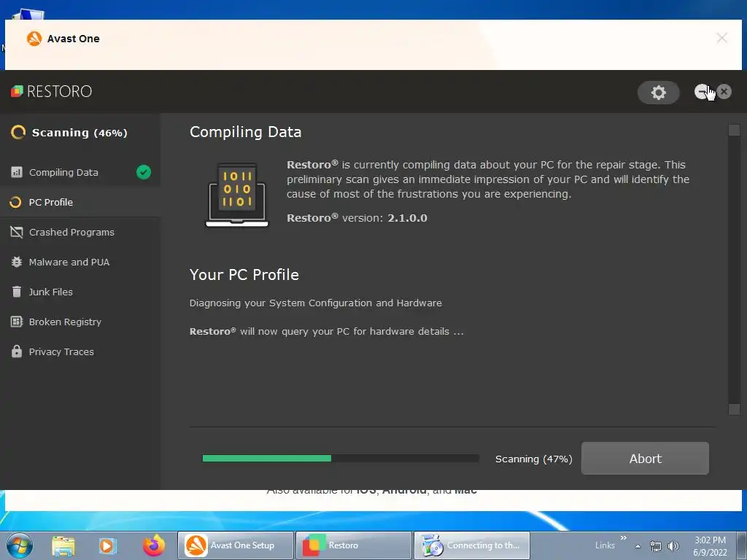747x560 pixels.
Task: Switch to 'Connecting to th...' taskbar button
Action: pyautogui.click(x=472, y=545)
